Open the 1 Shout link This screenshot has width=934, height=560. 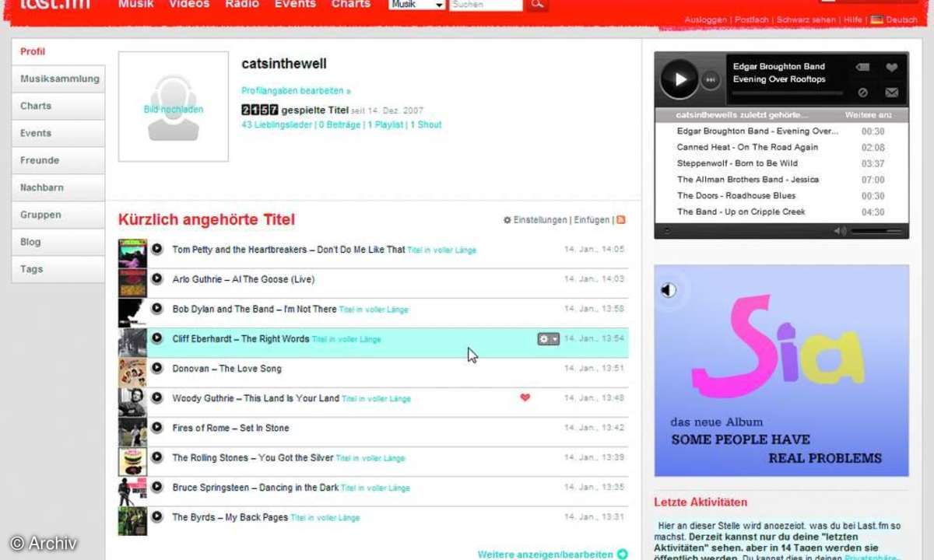click(426, 124)
